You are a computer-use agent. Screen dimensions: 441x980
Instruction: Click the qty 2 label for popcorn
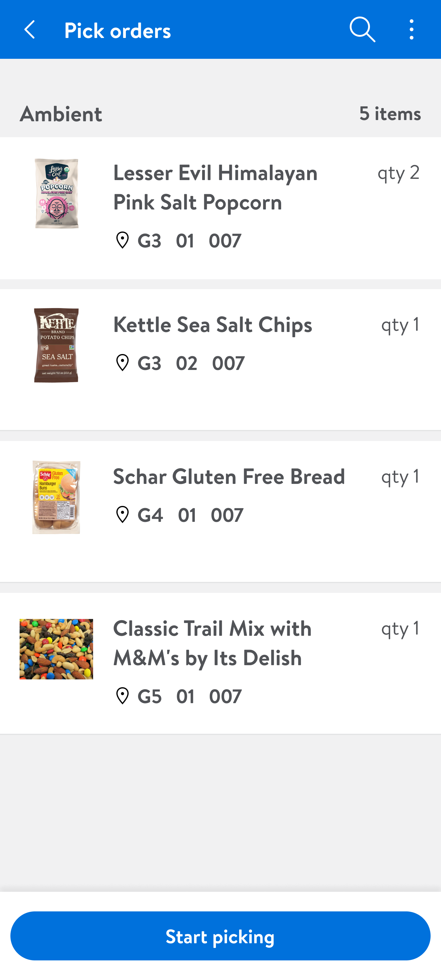coord(398,172)
